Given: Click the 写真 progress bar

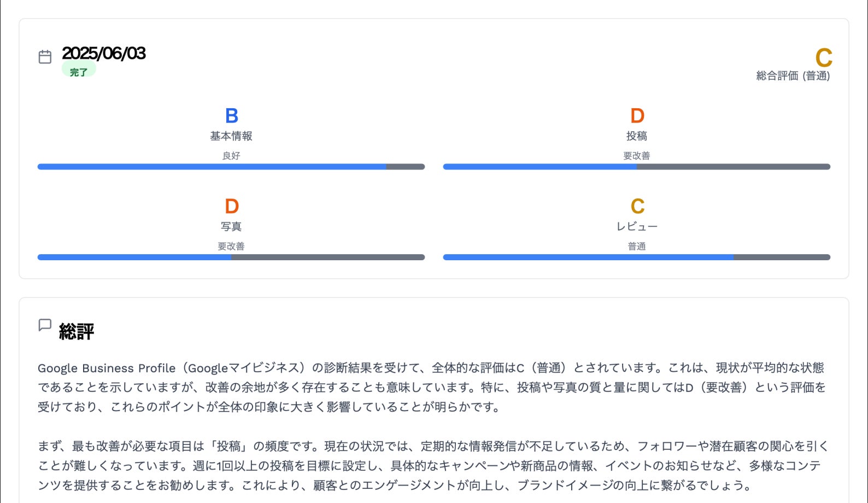Looking at the screenshot, I should coord(231,258).
